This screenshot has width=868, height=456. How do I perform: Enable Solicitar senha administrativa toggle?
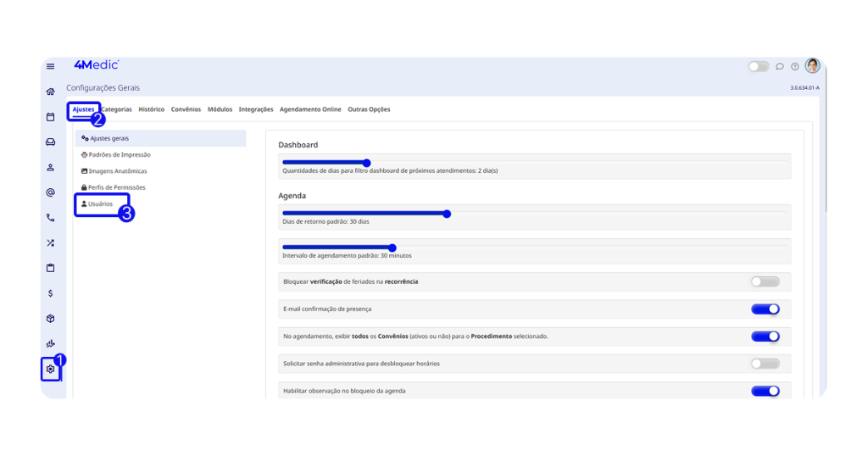[x=765, y=364]
